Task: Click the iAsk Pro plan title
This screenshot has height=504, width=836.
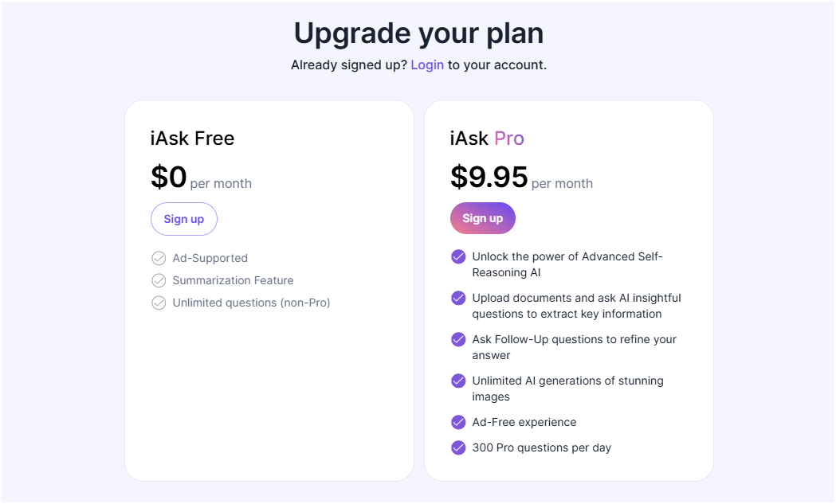Action: (x=487, y=139)
